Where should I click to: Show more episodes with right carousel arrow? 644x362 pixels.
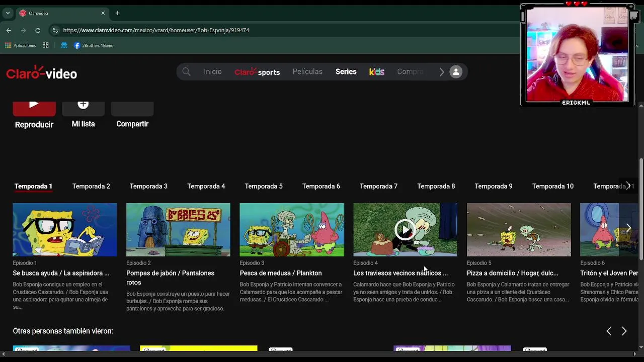click(x=628, y=229)
